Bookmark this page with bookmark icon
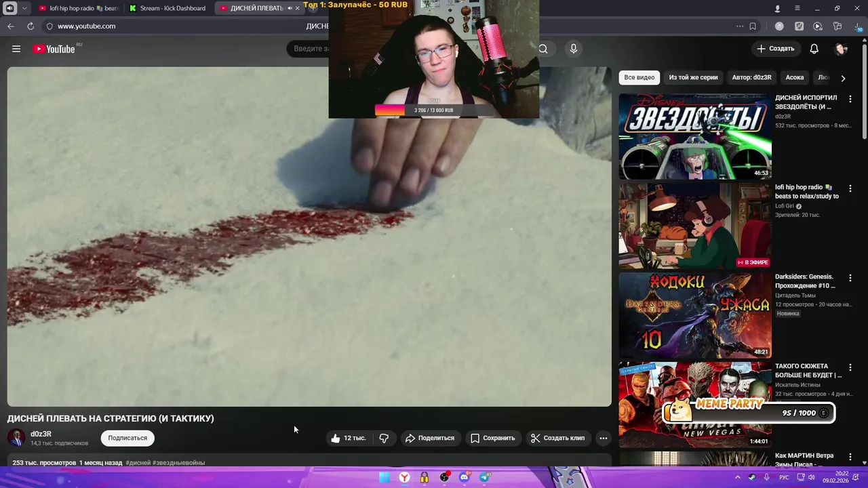 tap(753, 26)
